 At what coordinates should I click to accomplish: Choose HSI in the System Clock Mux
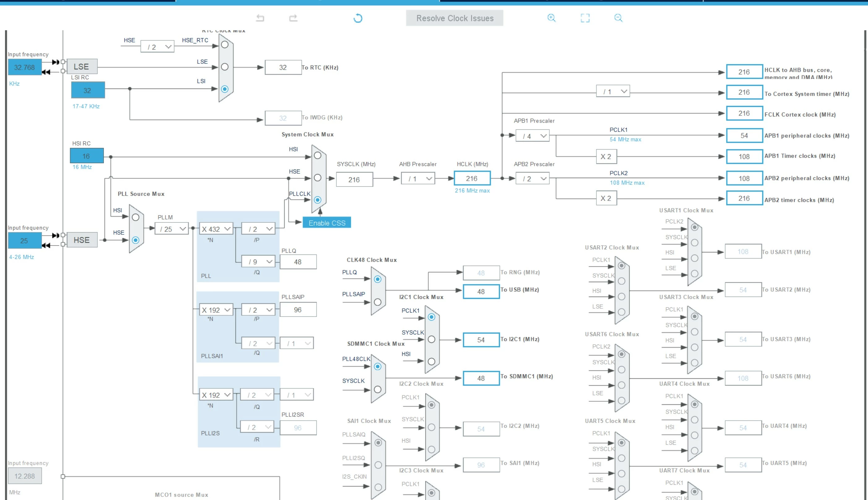pyautogui.click(x=318, y=155)
